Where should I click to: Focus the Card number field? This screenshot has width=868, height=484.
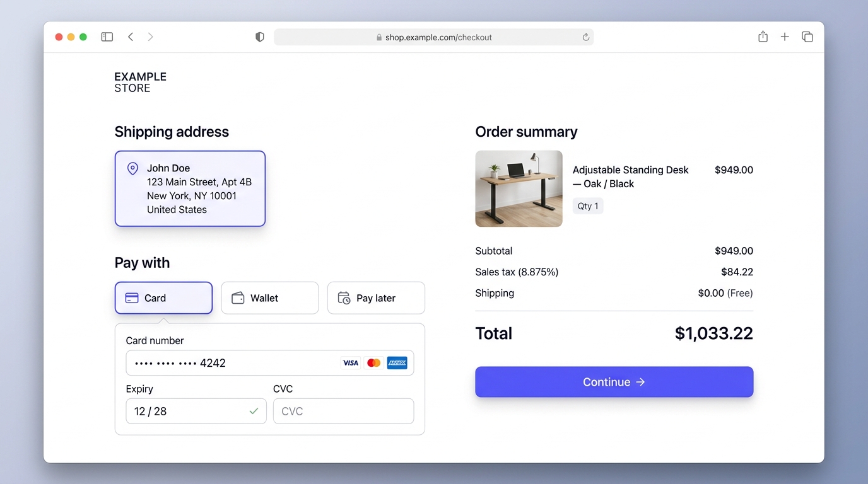pos(270,363)
